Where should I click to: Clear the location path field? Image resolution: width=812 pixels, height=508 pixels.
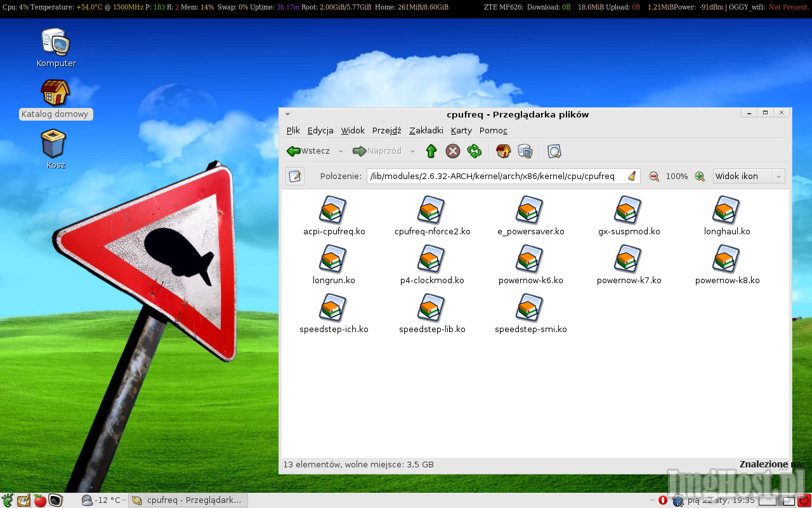pos(631,176)
